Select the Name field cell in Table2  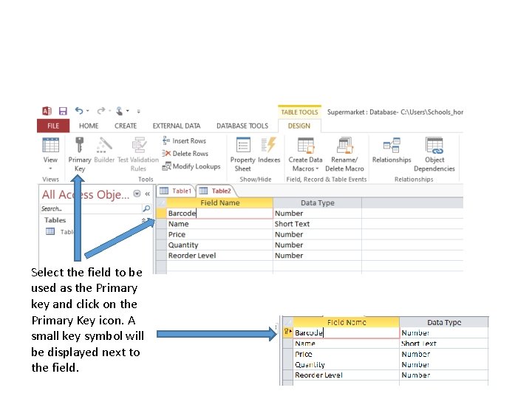pos(220,224)
